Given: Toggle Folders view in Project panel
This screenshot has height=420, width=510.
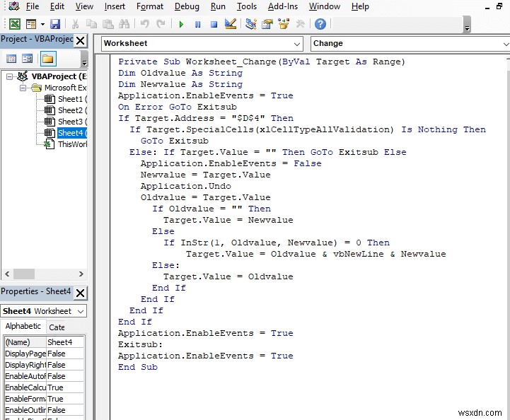Looking at the screenshot, I should [48, 59].
